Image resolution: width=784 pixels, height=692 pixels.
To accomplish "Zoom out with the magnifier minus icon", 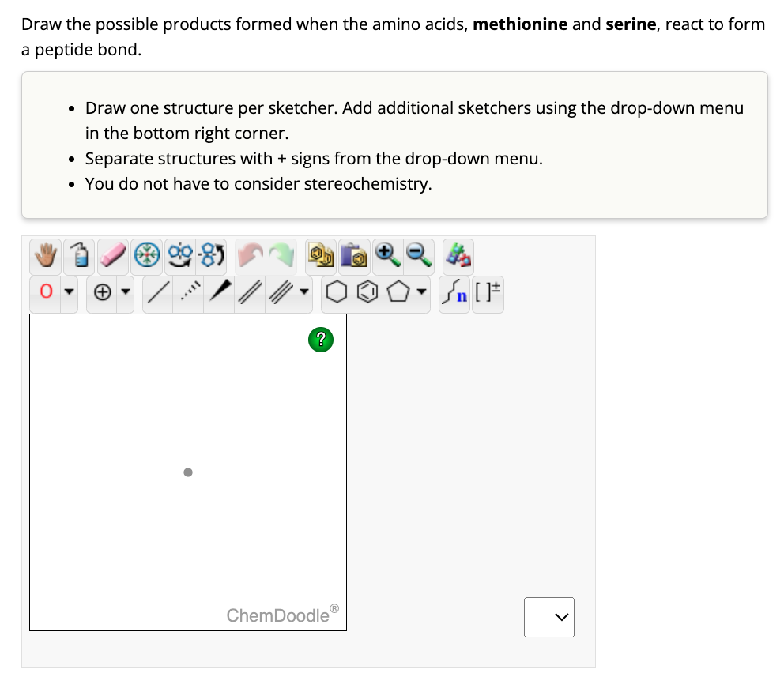I will [x=417, y=255].
